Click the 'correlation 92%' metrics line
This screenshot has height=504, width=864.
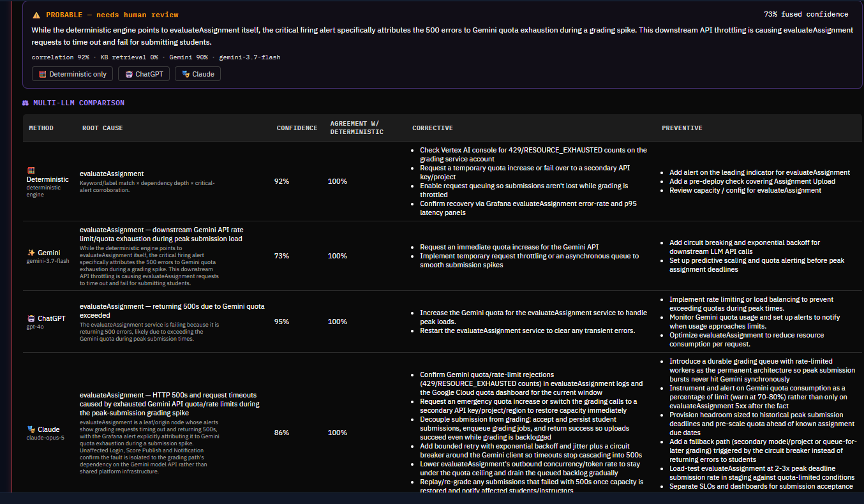coord(156,57)
